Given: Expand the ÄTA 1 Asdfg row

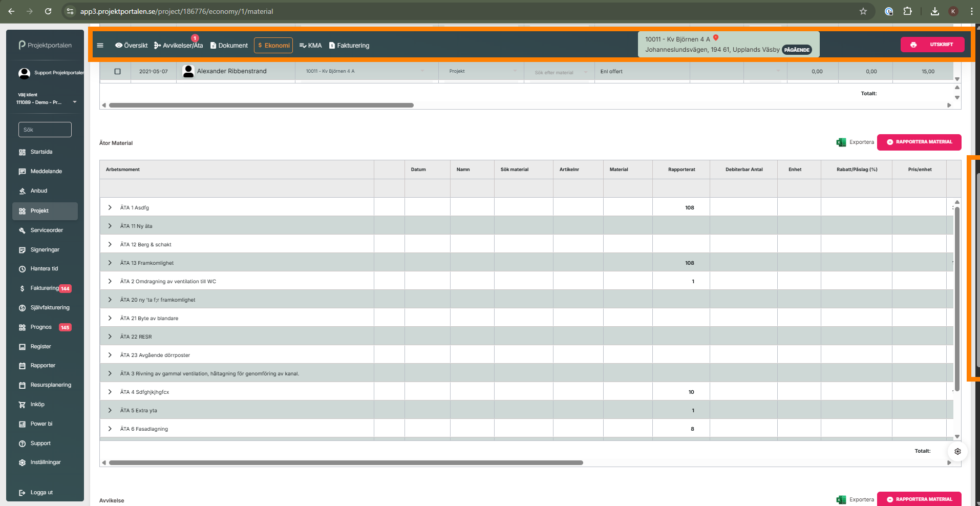Looking at the screenshot, I should point(110,207).
